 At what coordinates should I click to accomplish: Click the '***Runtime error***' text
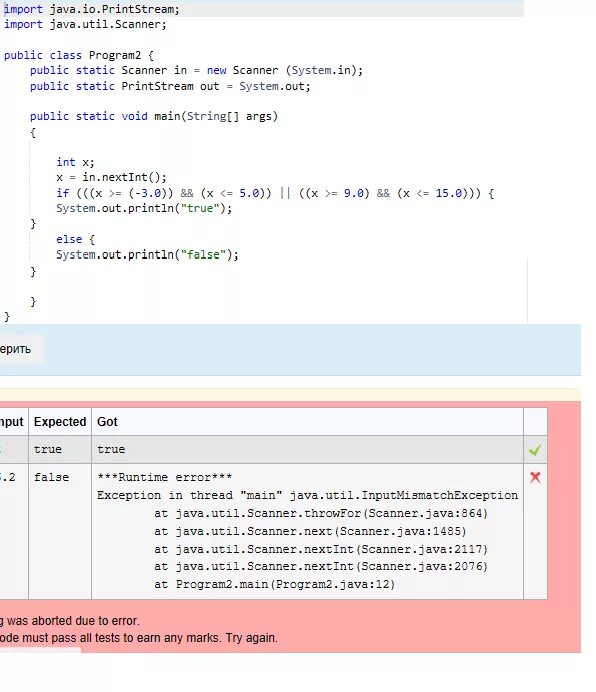point(164,477)
